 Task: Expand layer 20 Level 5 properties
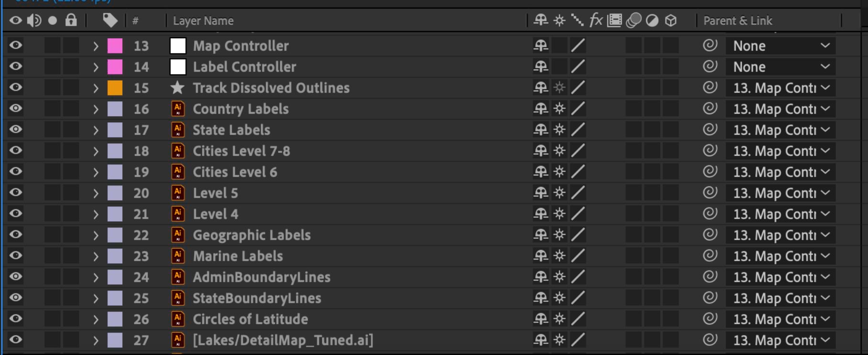pos(95,193)
